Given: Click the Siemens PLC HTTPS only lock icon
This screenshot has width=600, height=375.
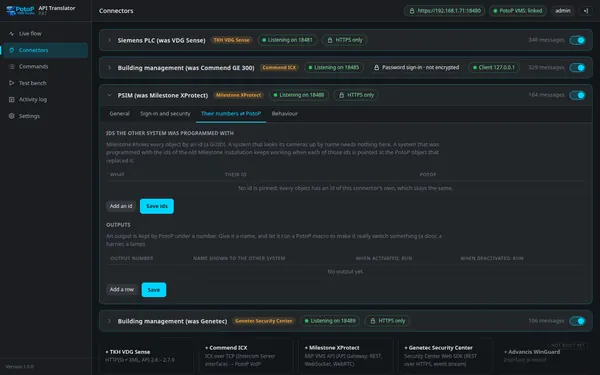Looking at the screenshot, I should (x=329, y=40).
